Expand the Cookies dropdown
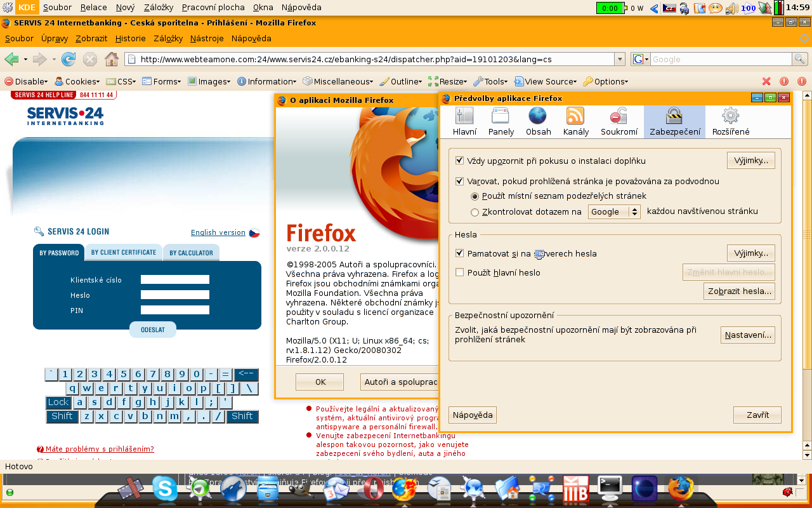 coord(77,81)
